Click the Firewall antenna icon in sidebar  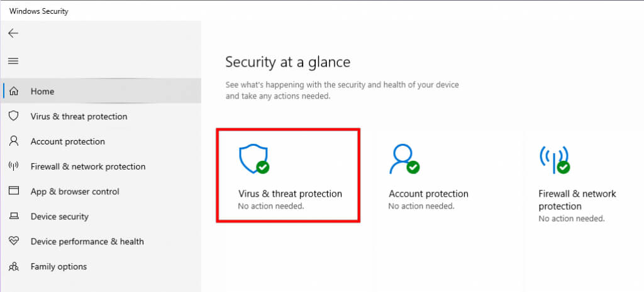13,166
